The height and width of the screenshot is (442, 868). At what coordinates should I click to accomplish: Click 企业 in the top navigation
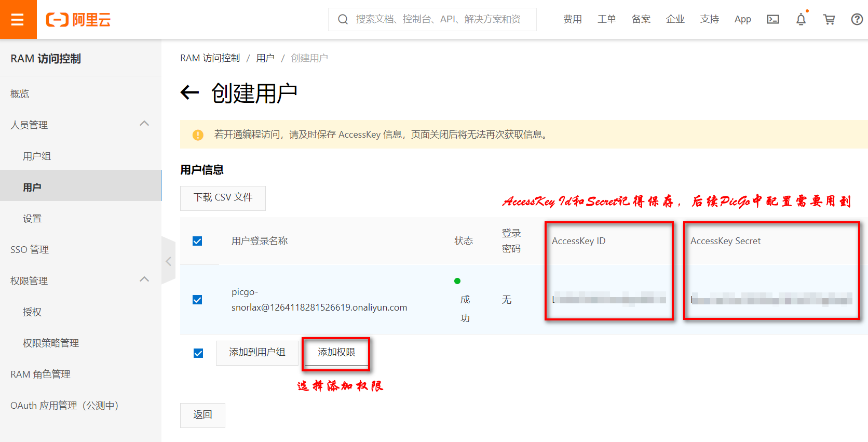click(675, 19)
